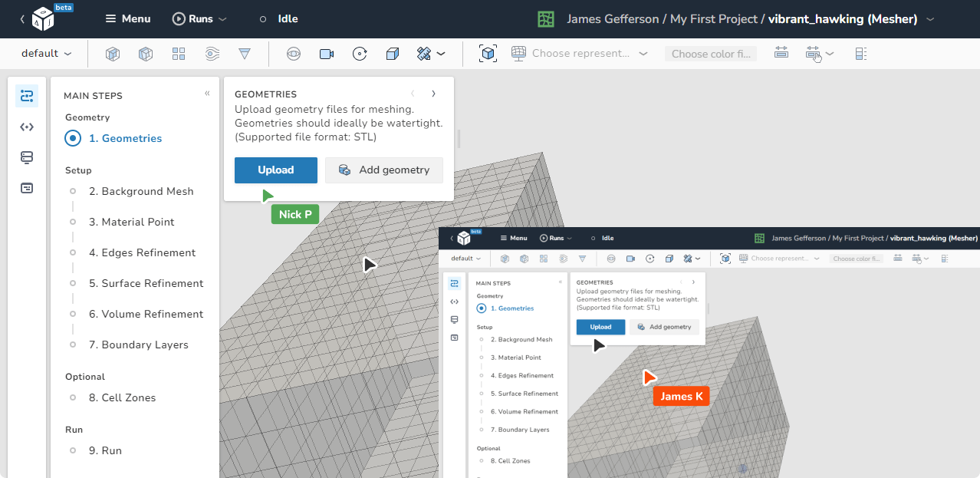Click the Add geometry button
Viewport: 980px width, 478px height.
point(383,170)
